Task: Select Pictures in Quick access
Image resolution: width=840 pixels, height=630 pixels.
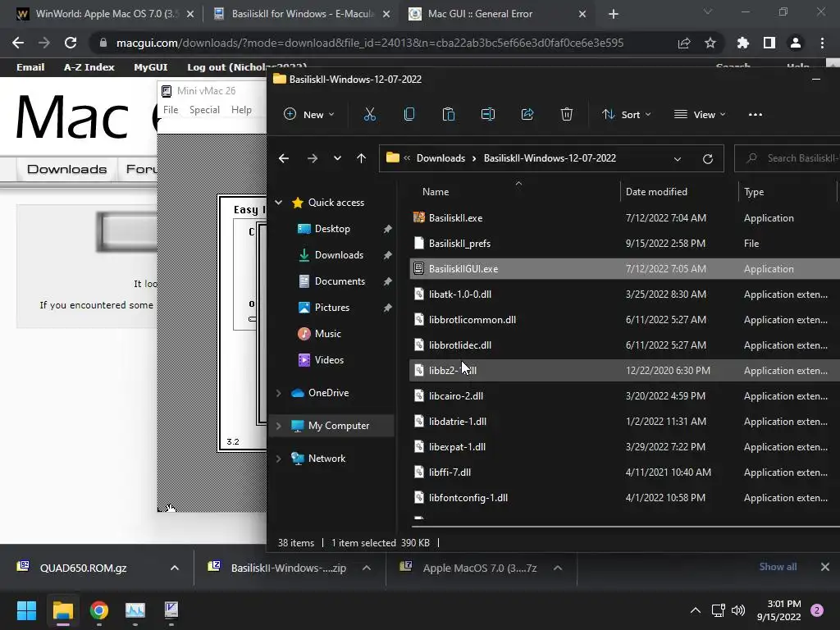Action: [x=332, y=308]
